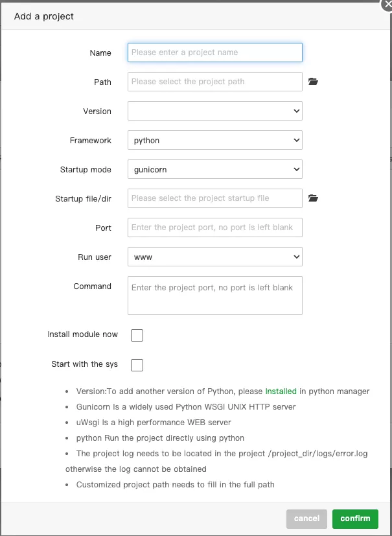Click the Installed link in python manager note
The height and width of the screenshot is (536, 392).
click(x=281, y=391)
